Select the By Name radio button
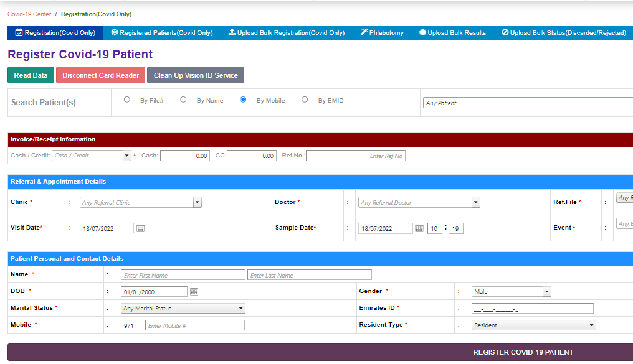 click(x=183, y=100)
